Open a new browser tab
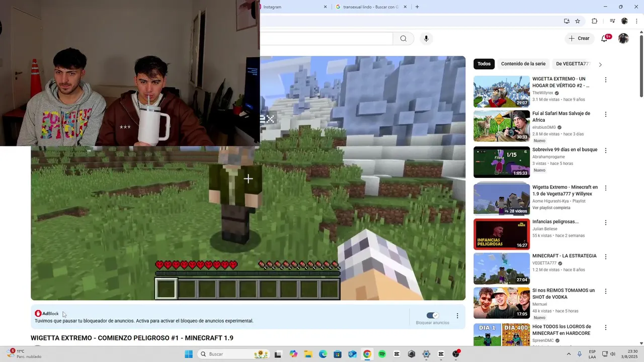 point(417,7)
